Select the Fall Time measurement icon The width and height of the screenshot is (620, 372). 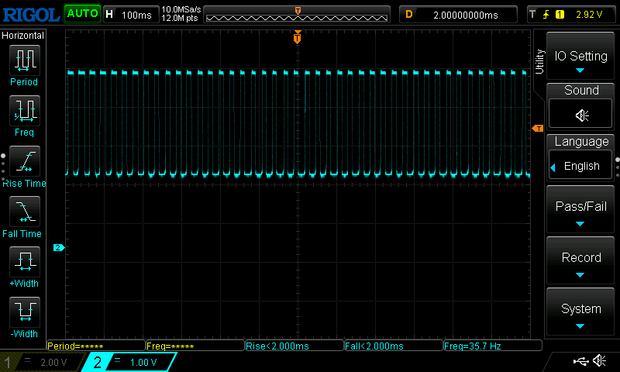[x=25, y=211]
